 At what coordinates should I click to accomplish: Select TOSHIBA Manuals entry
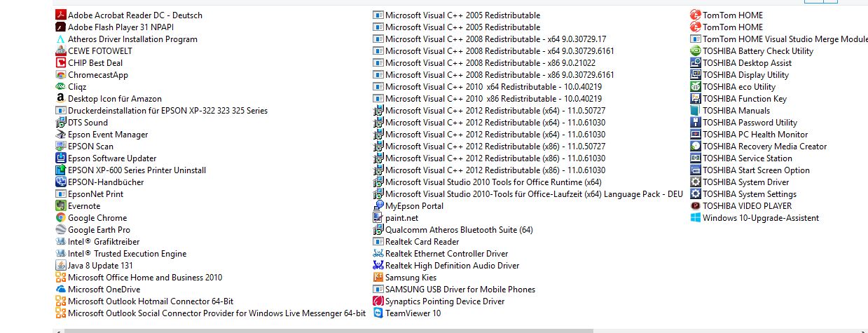[x=731, y=110]
